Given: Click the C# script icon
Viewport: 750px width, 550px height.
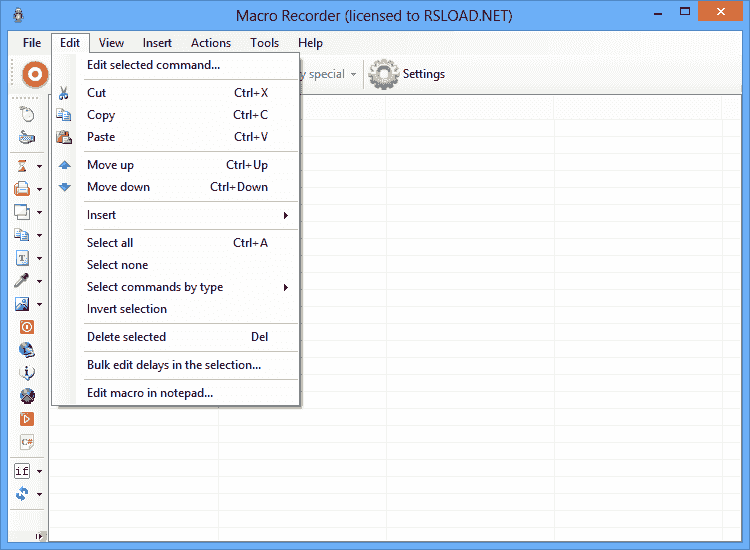Looking at the screenshot, I should tap(27, 442).
